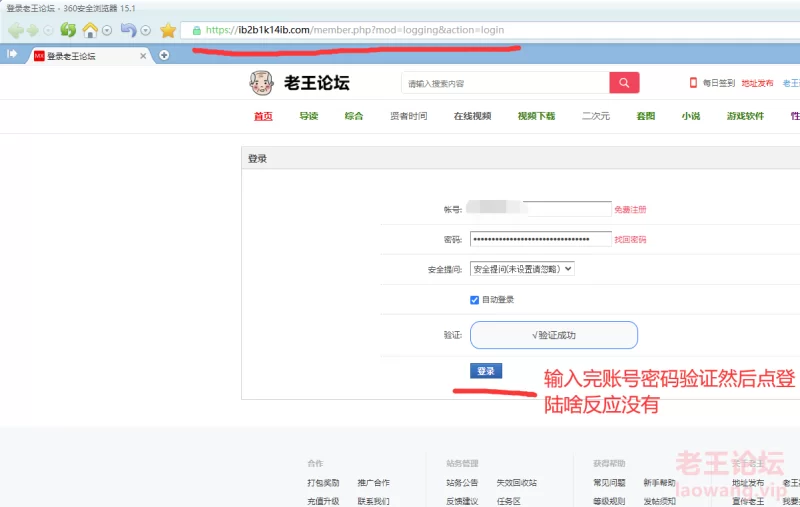Click the red search magnifier button
Screen dimensions: 800x507
point(624,83)
